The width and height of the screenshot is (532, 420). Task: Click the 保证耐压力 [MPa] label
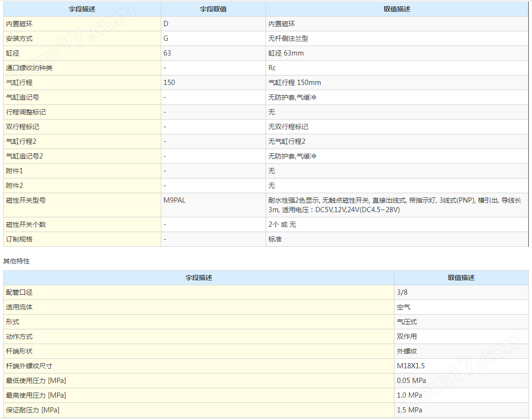[33, 410]
